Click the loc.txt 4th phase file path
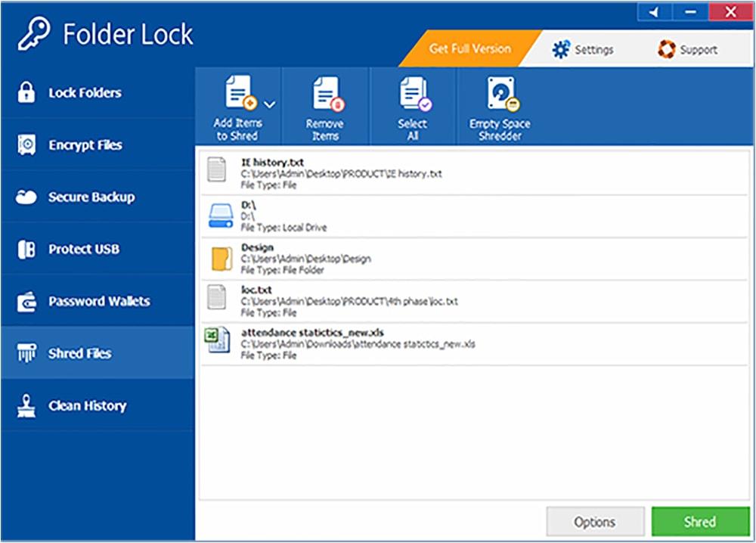This screenshot has width=756, height=543. click(349, 302)
